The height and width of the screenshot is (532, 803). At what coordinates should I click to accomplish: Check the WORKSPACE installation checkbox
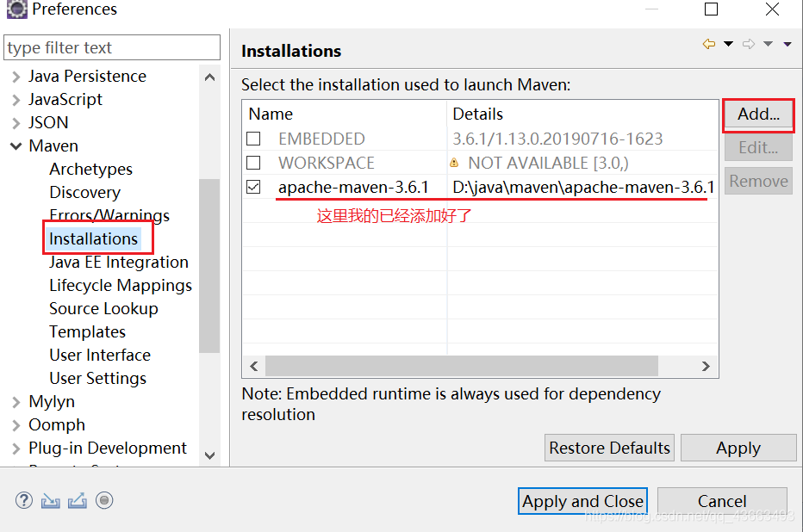pos(253,163)
